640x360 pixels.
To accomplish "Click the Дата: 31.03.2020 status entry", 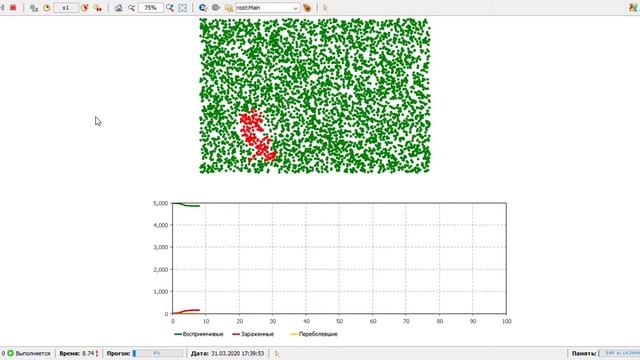I will pyautogui.click(x=227, y=353).
